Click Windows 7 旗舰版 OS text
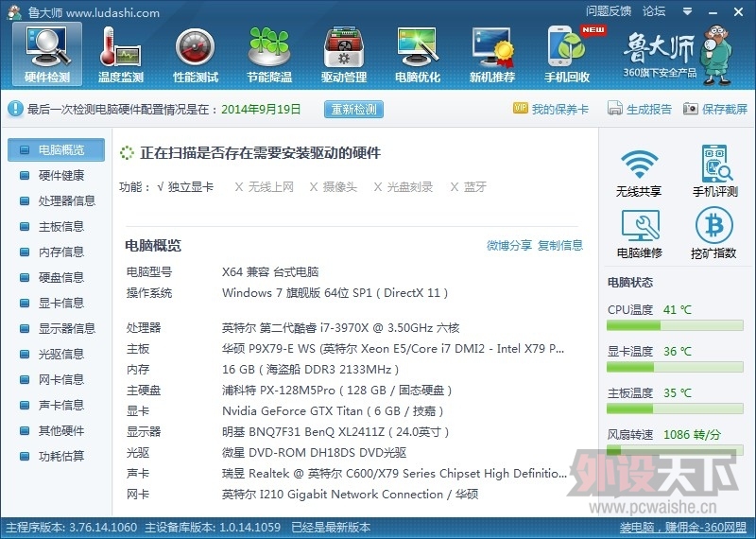The height and width of the screenshot is (539, 756). tap(335, 293)
